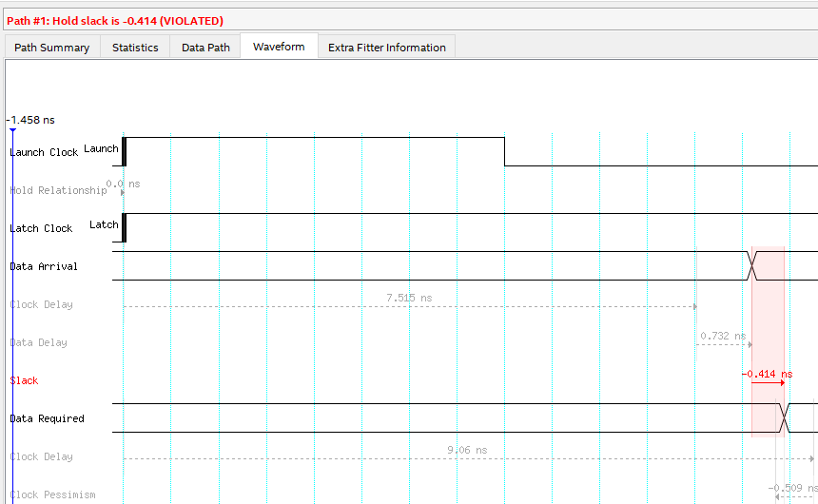This screenshot has height=504, width=818.
Task: Click the '0.732 ns' data delay value
Action: click(723, 336)
